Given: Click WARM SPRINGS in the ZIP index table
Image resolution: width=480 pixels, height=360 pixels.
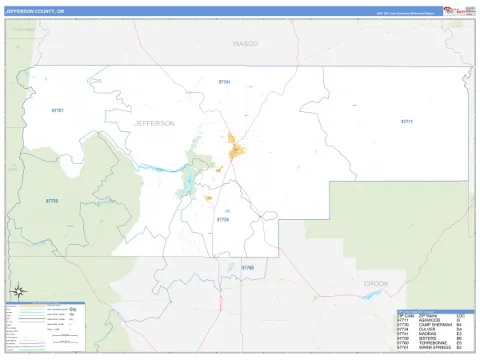Looking at the screenshot, I should tap(435, 347).
